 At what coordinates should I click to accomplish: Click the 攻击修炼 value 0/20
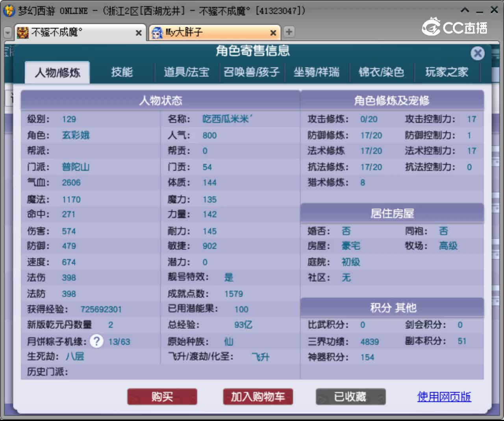369,119
